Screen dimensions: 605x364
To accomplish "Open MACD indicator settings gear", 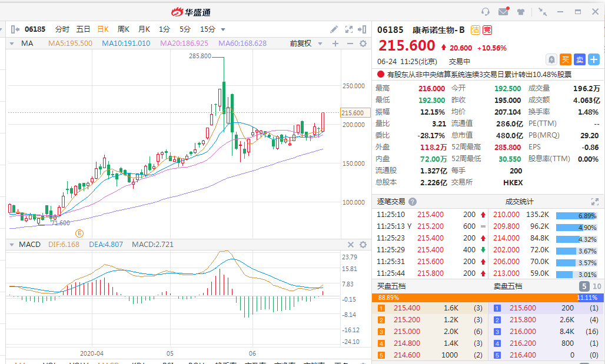I will (x=363, y=245).
